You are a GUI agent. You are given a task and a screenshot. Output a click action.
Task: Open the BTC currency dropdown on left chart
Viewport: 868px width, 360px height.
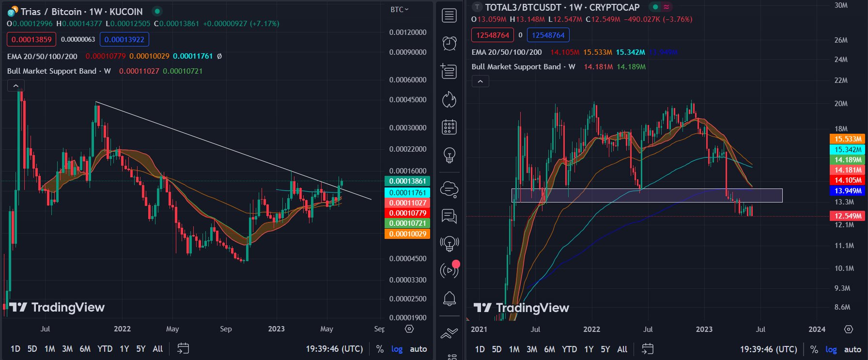pyautogui.click(x=400, y=10)
